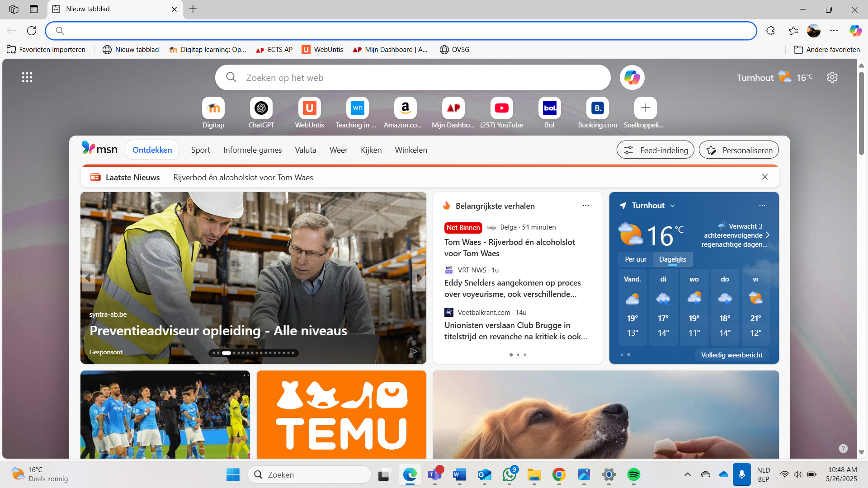Viewport: 868px width, 488px height.
Task: Click the Personaliseren button
Action: (739, 150)
